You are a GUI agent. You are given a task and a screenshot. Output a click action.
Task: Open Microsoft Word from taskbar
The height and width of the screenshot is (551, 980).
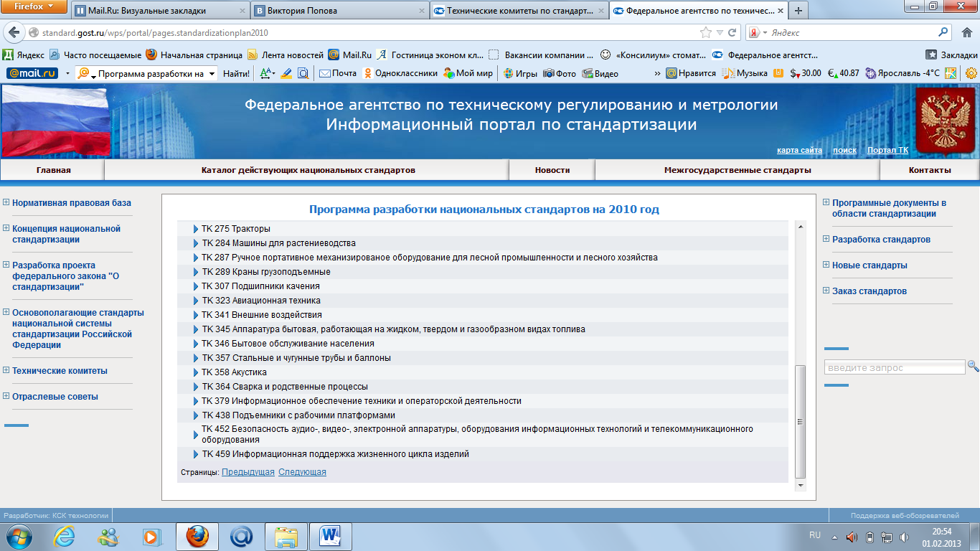331,536
